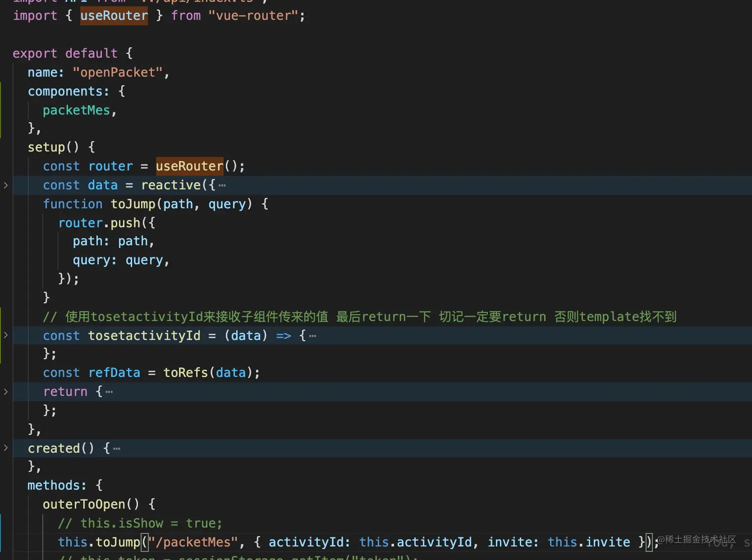Image resolution: width=752 pixels, height=560 pixels.
Task: Click the string "openPacket"
Action: pyautogui.click(x=118, y=72)
